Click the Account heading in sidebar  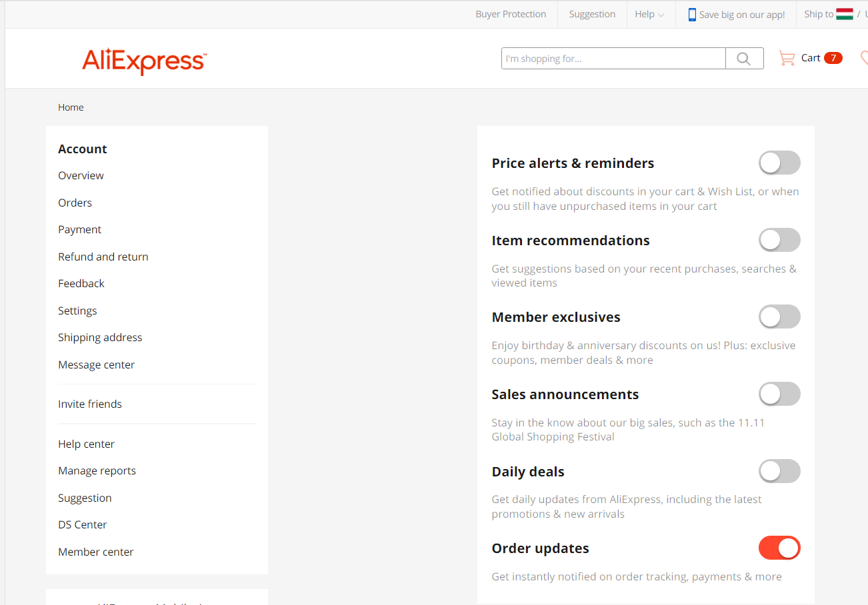(83, 149)
